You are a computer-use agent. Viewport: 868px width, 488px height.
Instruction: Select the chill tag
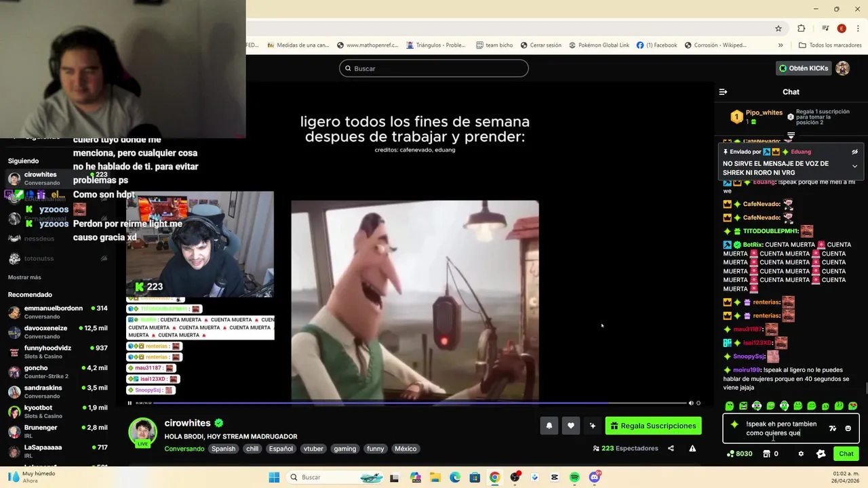coord(252,449)
